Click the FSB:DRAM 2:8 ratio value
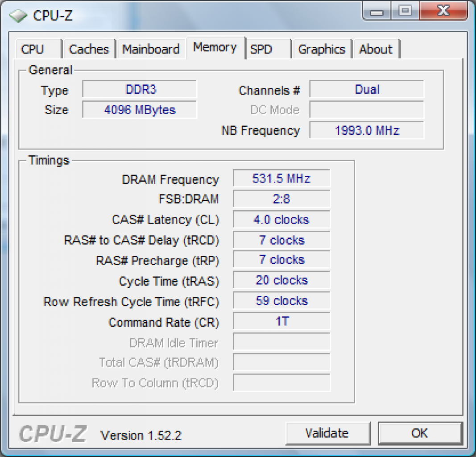 click(x=281, y=199)
